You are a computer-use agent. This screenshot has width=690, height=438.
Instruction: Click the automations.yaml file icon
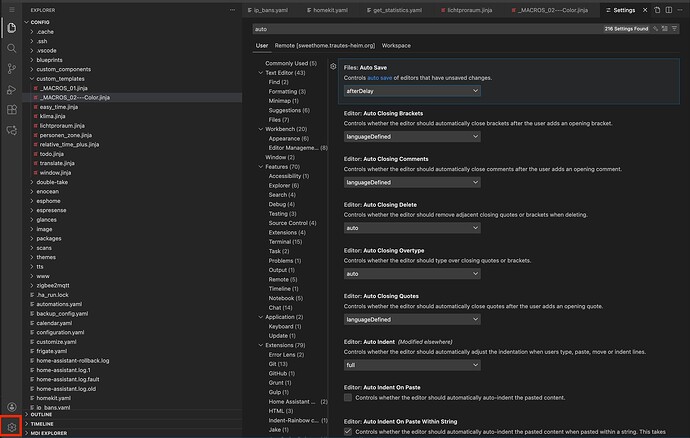[32, 304]
